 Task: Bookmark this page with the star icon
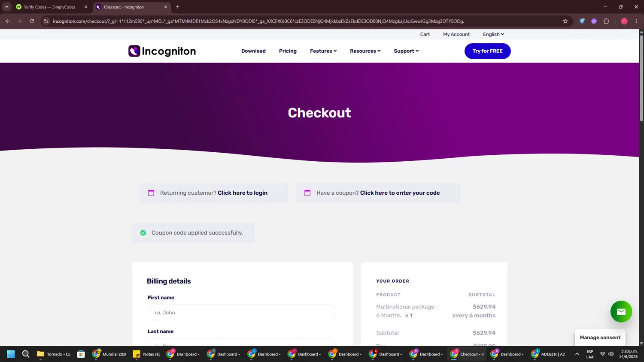565,21
